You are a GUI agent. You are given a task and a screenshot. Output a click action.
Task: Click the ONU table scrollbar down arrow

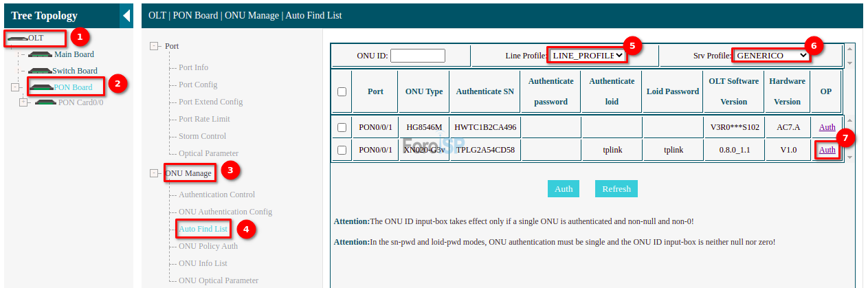(x=849, y=157)
